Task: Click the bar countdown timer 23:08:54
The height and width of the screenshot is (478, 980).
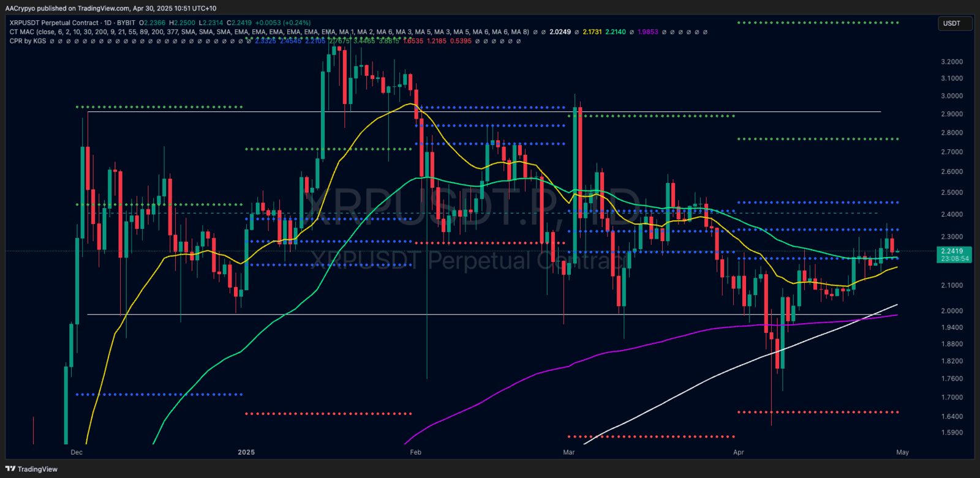Action: point(954,258)
